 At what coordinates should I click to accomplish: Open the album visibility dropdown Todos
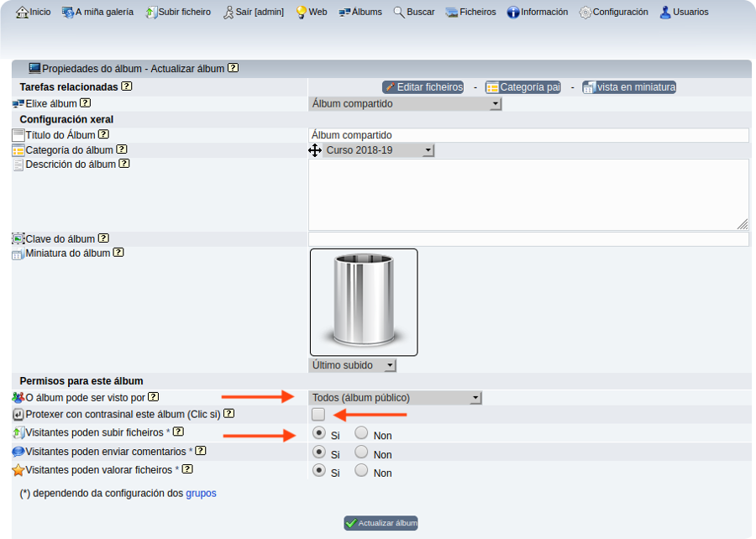tap(395, 398)
